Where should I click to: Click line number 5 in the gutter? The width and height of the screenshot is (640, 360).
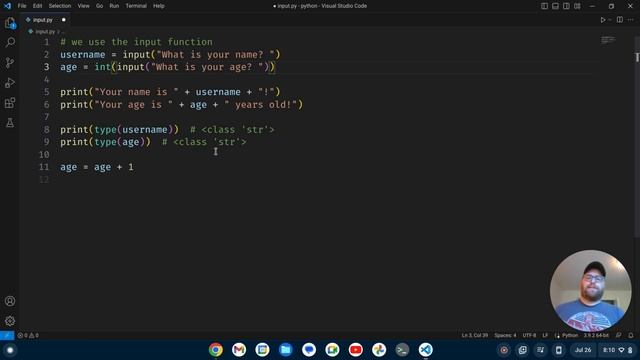click(47, 92)
